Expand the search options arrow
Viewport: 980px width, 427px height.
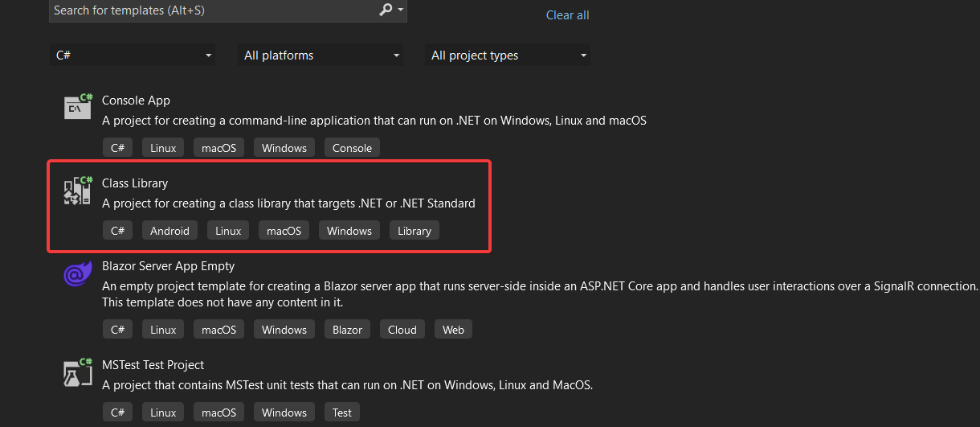pos(401,10)
